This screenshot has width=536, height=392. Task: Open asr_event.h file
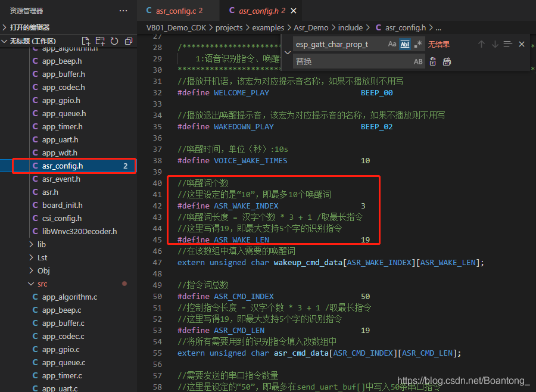tap(68, 179)
